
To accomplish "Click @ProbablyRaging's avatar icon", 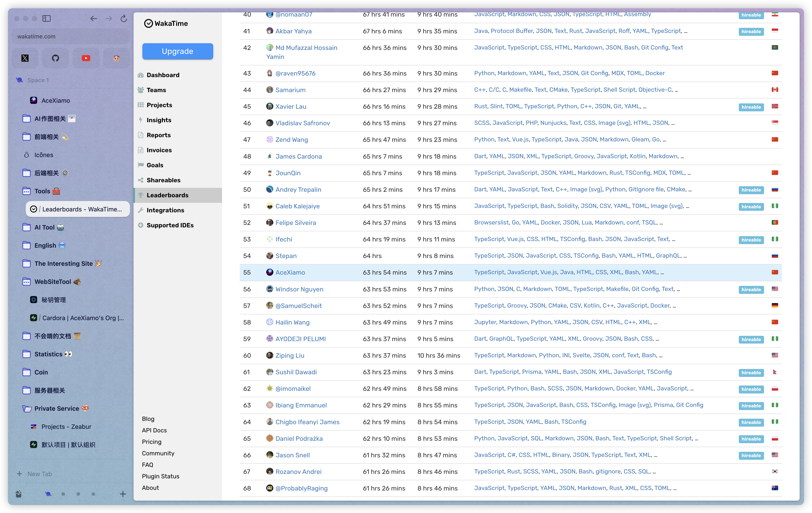I will (x=269, y=488).
